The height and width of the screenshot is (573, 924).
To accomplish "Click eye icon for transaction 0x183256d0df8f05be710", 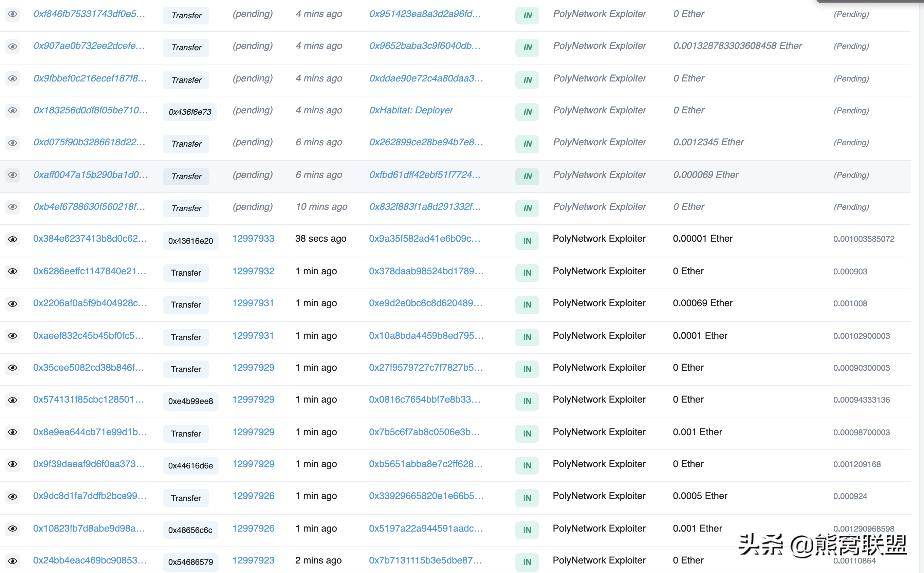I will (13, 111).
